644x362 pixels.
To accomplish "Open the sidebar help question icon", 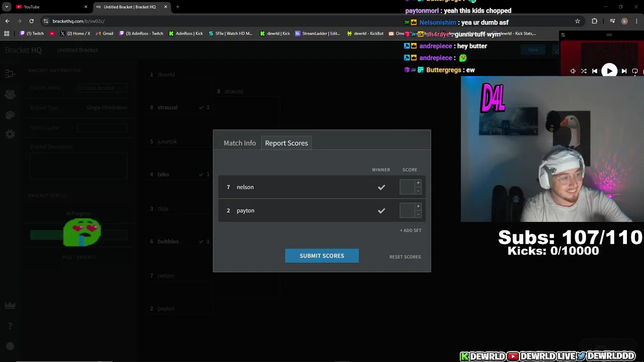I will pos(10,326).
